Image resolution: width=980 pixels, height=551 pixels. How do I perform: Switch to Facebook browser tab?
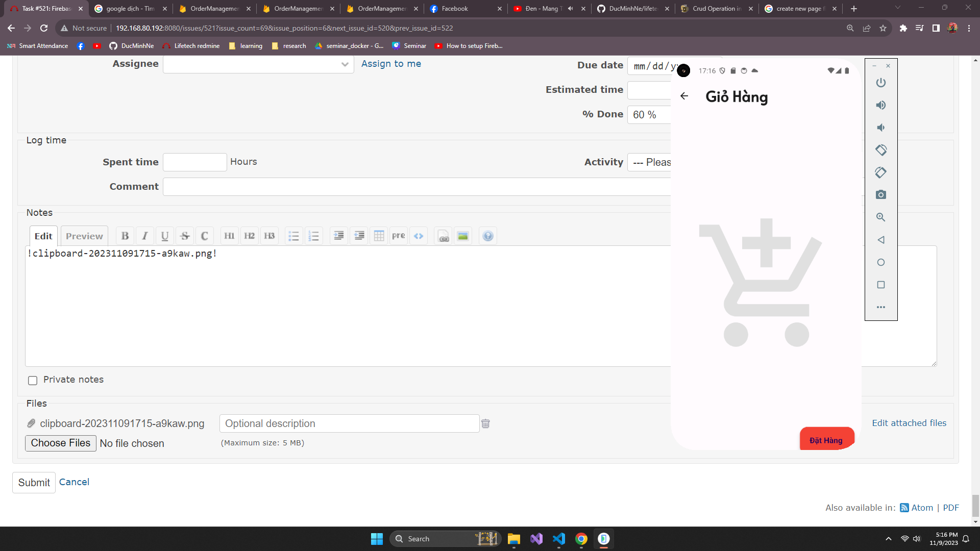[454, 9]
